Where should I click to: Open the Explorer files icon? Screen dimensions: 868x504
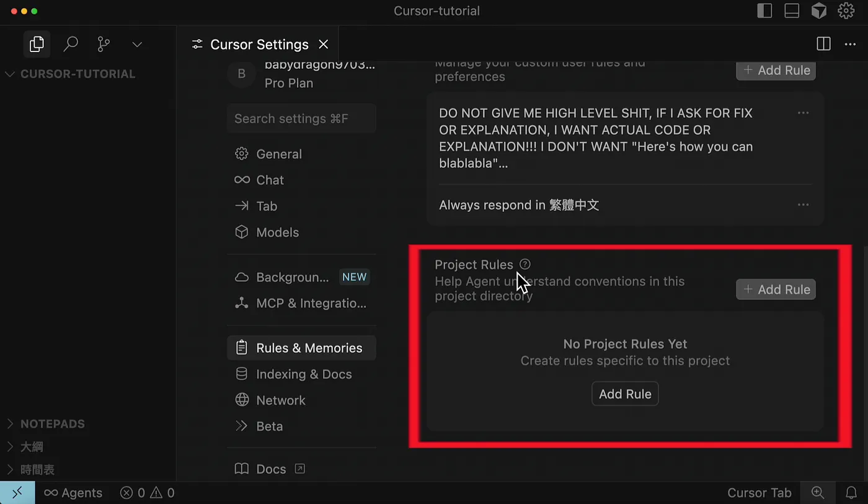pos(37,44)
